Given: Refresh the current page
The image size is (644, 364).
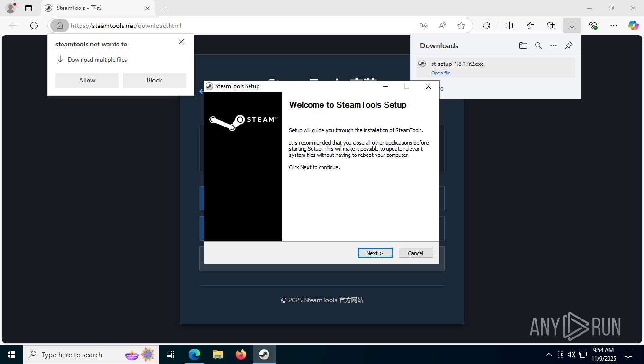Looking at the screenshot, I should (x=34, y=26).
